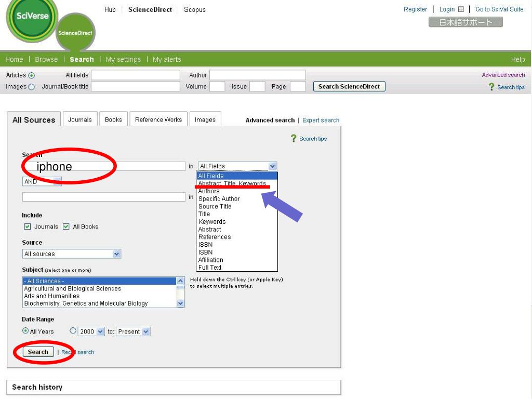Choose Specific Author option in field list
This screenshot has height=399, width=532.
click(x=237, y=199)
